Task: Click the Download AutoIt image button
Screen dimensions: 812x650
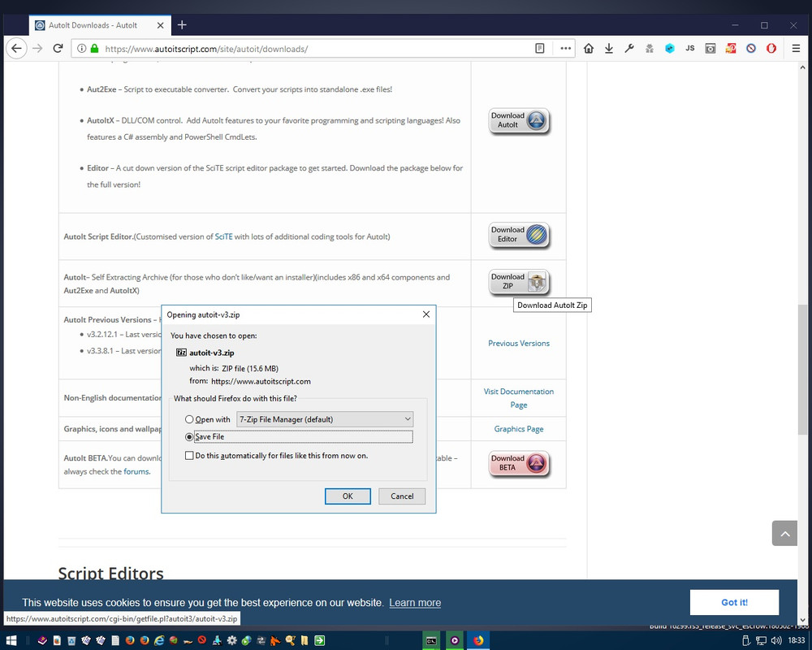Action: (519, 121)
